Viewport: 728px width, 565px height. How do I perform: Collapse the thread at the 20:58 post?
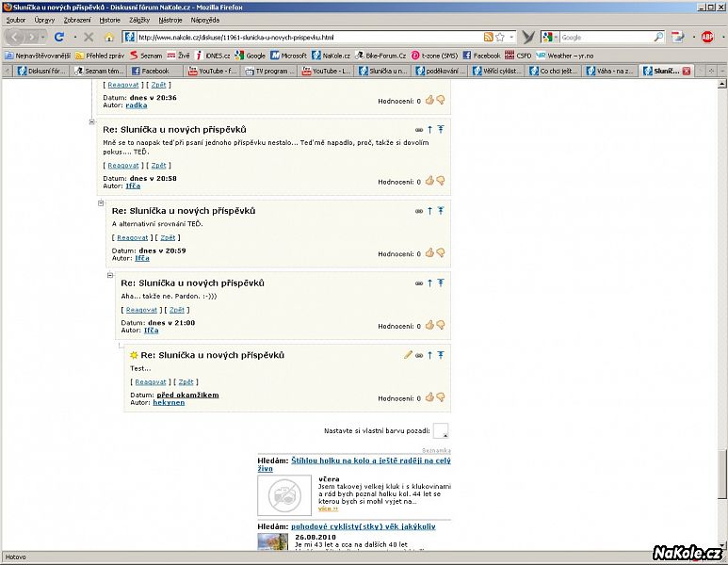[92, 121]
